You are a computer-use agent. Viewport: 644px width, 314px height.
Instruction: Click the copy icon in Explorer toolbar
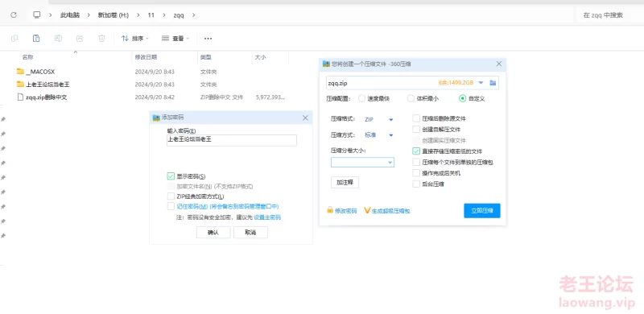(14, 38)
